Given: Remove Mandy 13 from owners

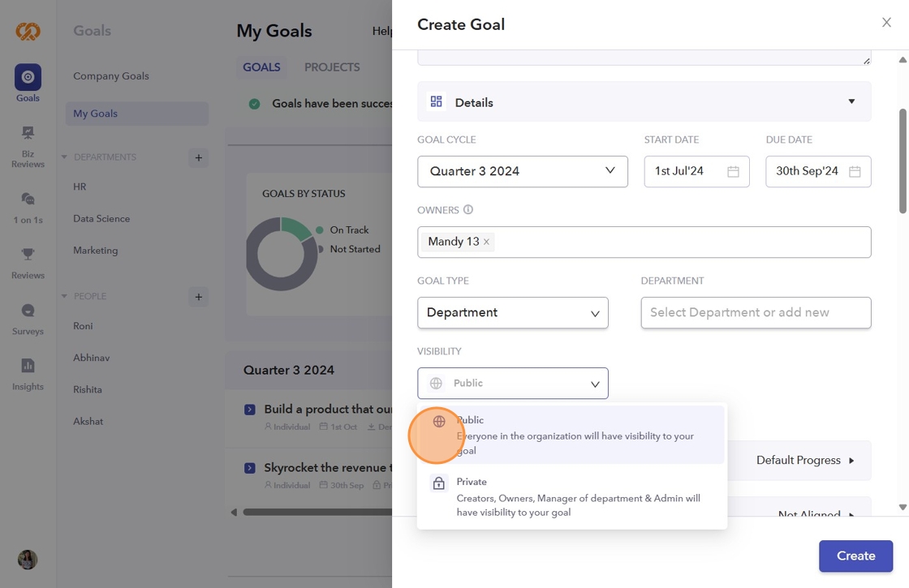Looking at the screenshot, I should point(486,242).
